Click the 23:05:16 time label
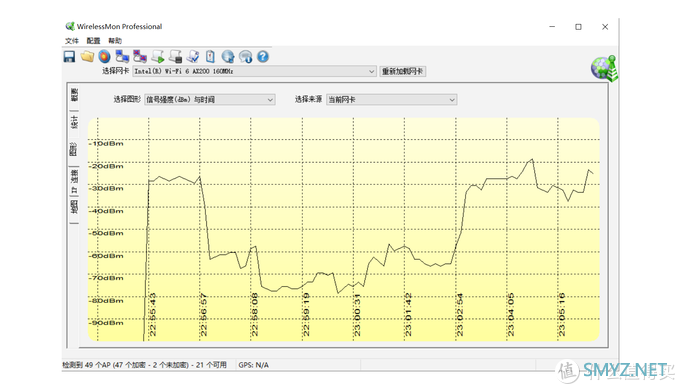This screenshot has width=680, height=389. (562, 314)
